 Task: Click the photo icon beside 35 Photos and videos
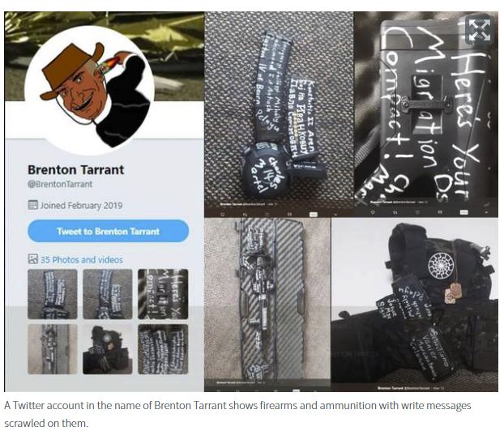(x=32, y=259)
